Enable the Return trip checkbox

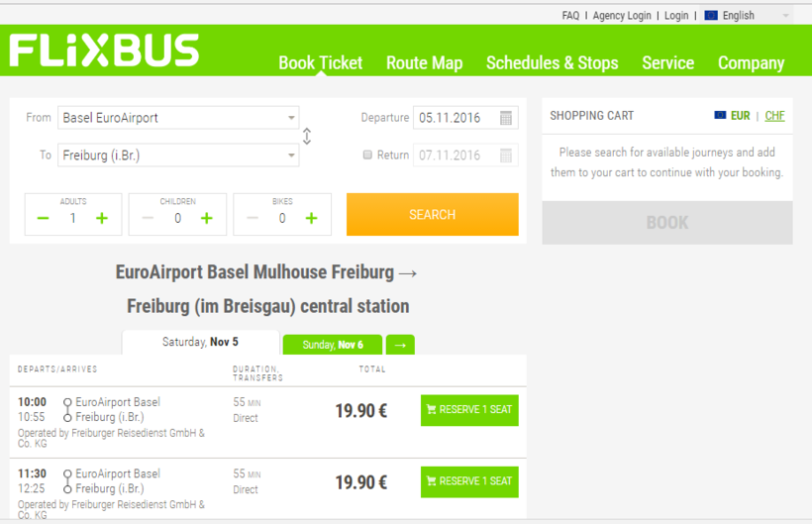(x=367, y=155)
